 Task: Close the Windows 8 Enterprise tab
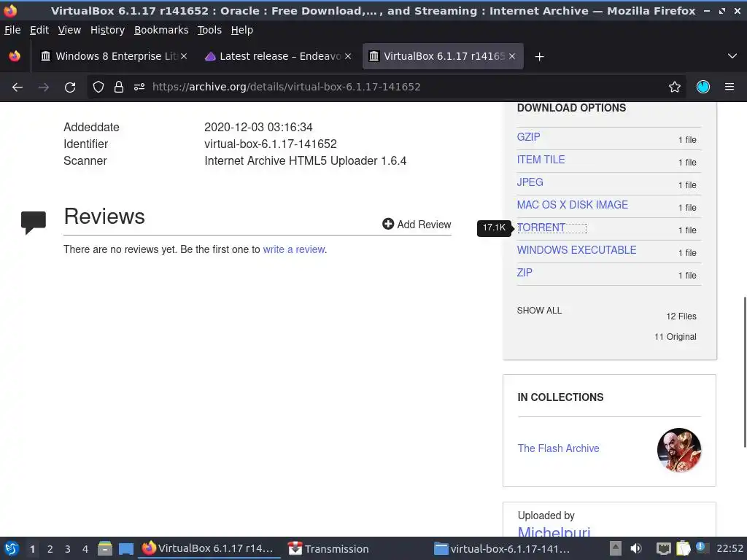coord(184,56)
